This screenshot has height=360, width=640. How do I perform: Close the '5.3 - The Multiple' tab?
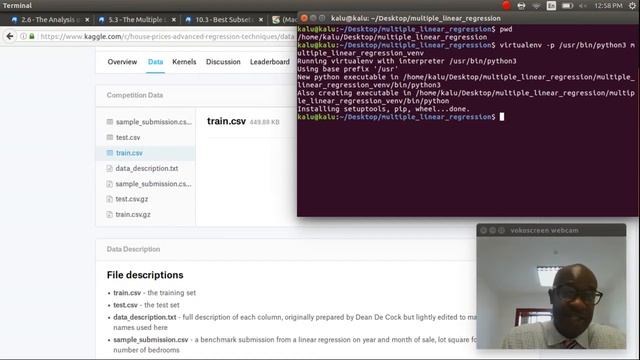tap(174, 20)
